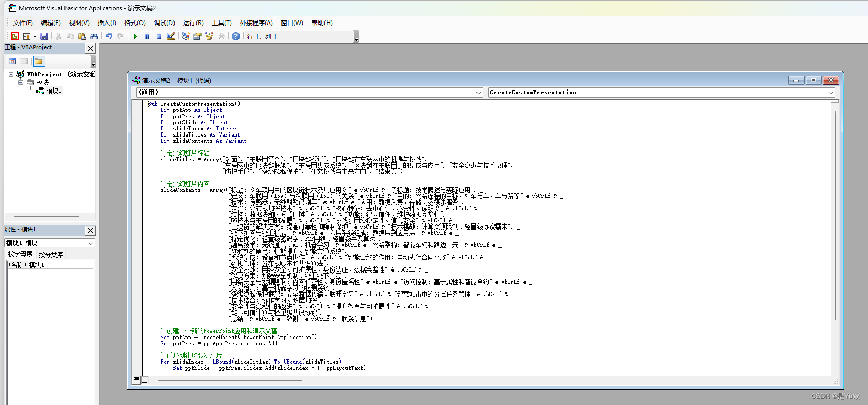
Task: Open the 编辑(E) menu
Action: tap(51, 23)
